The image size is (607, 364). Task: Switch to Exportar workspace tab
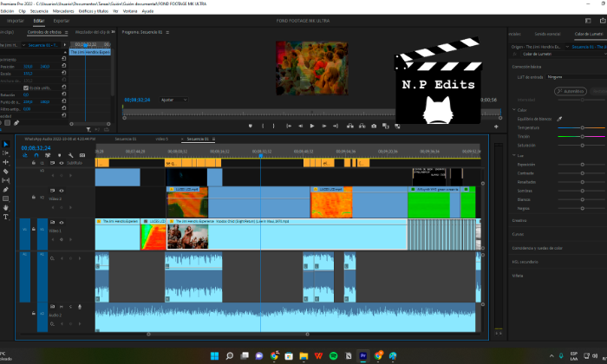click(62, 21)
